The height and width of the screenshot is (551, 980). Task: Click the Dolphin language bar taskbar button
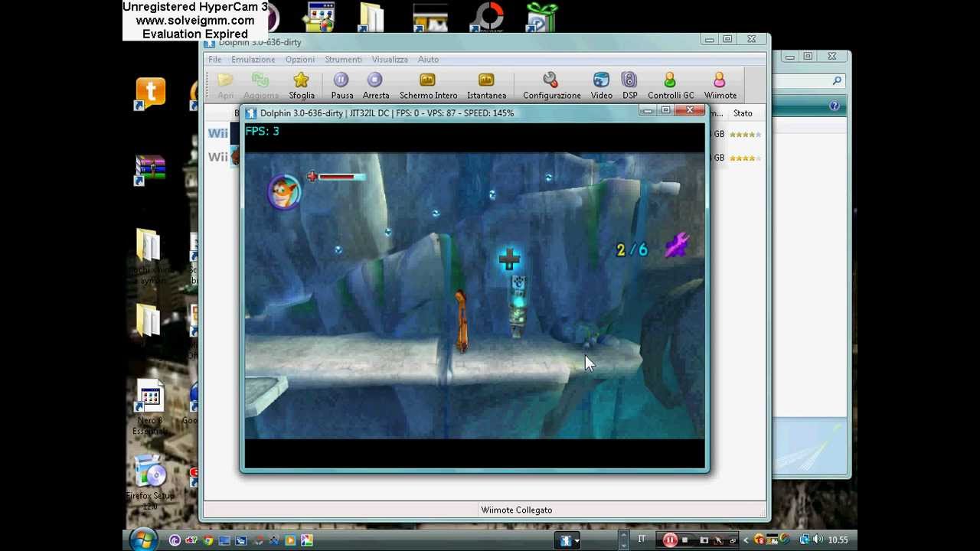[x=565, y=540]
